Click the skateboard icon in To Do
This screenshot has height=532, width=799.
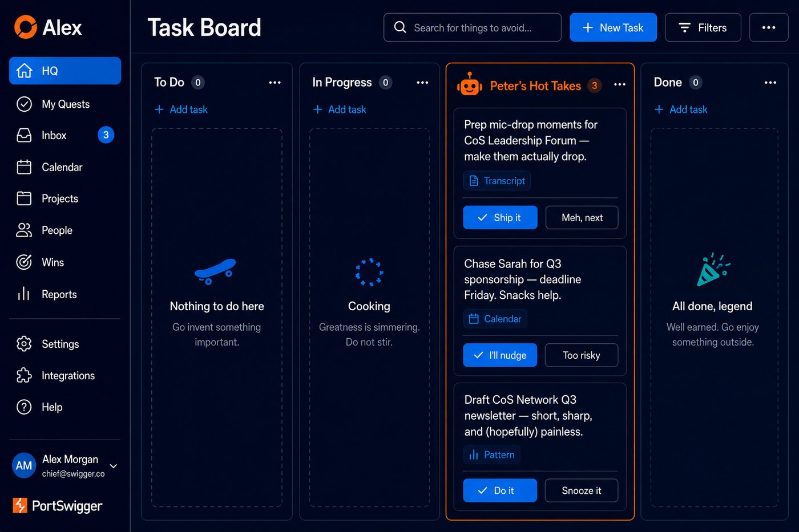point(215,271)
